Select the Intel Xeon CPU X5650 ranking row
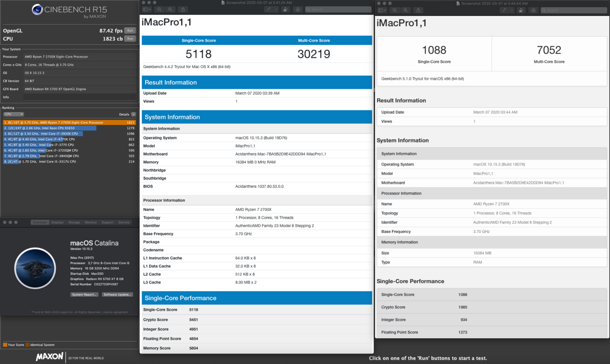The image size is (610, 364). point(70,128)
